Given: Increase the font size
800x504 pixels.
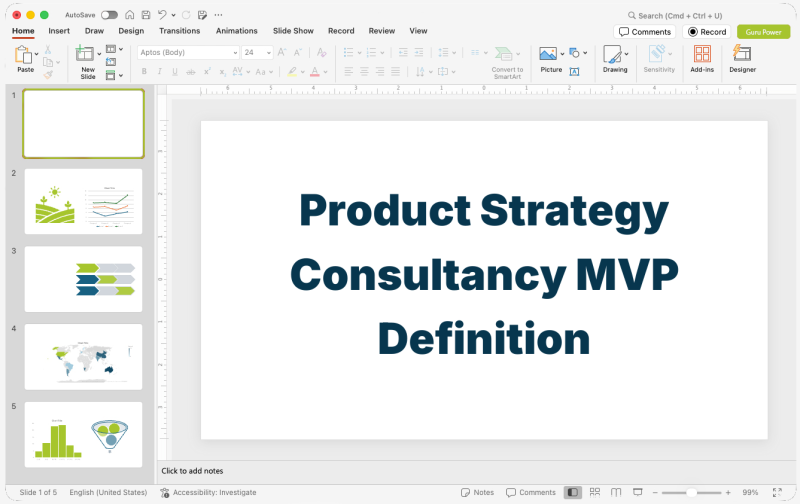Looking at the screenshot, I should tap(282, 52).
